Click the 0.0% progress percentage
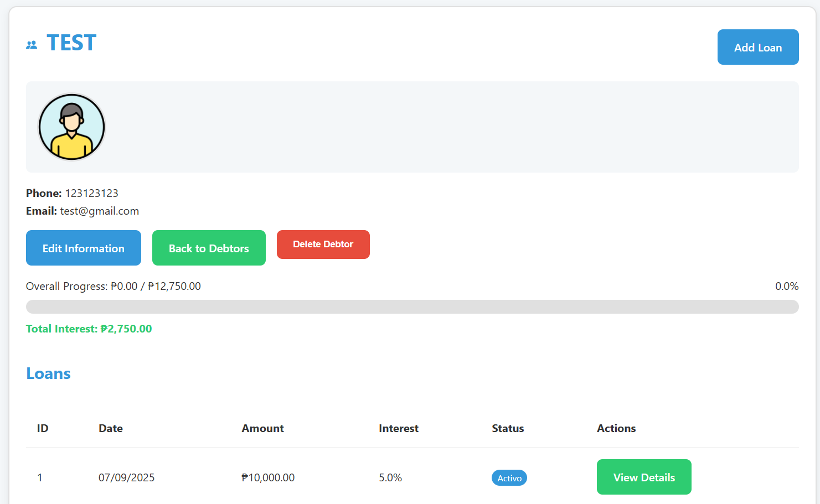The image size is (820, 504). tap(787, 286)
